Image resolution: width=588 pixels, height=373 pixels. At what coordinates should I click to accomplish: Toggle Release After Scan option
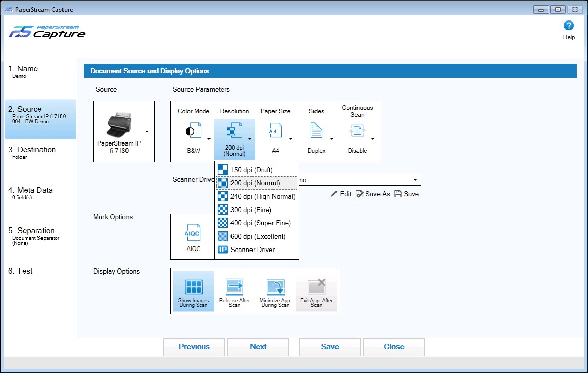coord(235,291)
